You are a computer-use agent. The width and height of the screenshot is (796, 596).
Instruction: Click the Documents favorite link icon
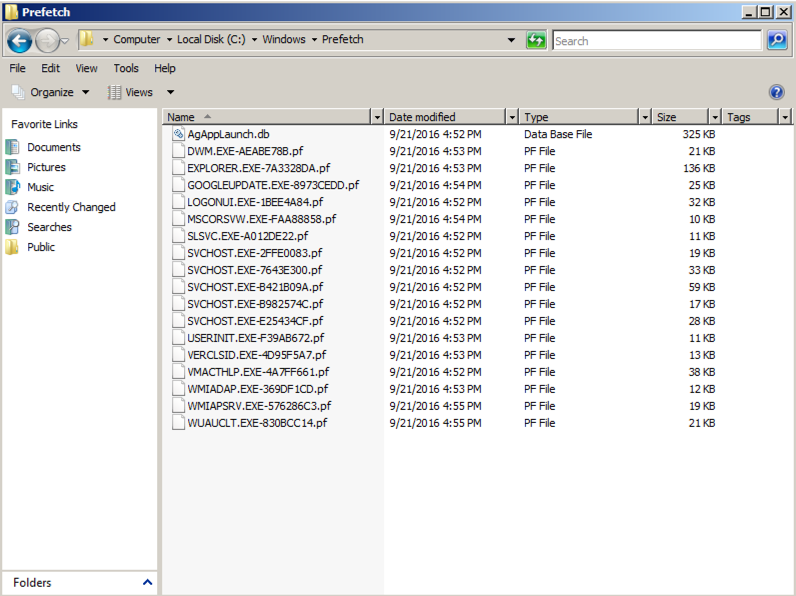pos(12,147)
